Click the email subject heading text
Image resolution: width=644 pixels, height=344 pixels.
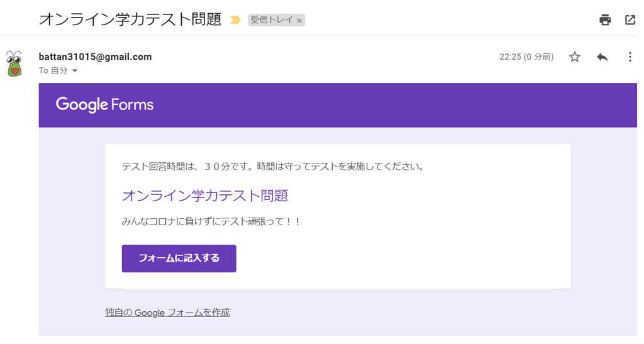(130, 19)
